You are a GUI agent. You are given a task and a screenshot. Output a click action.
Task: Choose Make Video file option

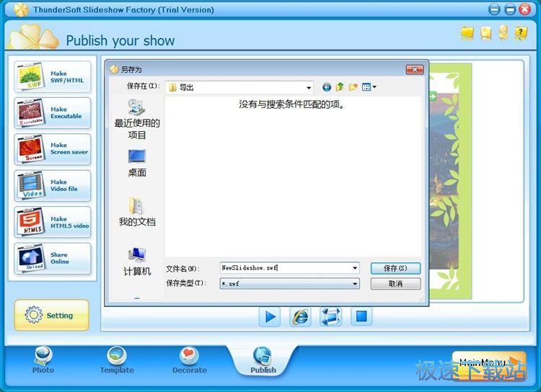click(53, 186)
